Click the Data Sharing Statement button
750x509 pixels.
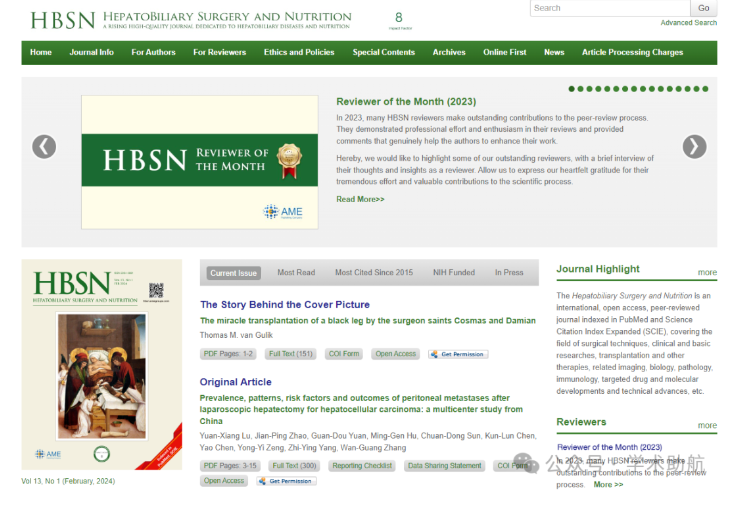pyautogui.click(x=444, y=465)
